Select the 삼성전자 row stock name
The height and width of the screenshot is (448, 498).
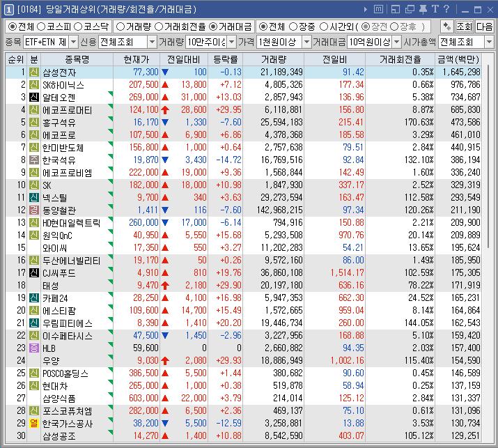coord(59,72)
